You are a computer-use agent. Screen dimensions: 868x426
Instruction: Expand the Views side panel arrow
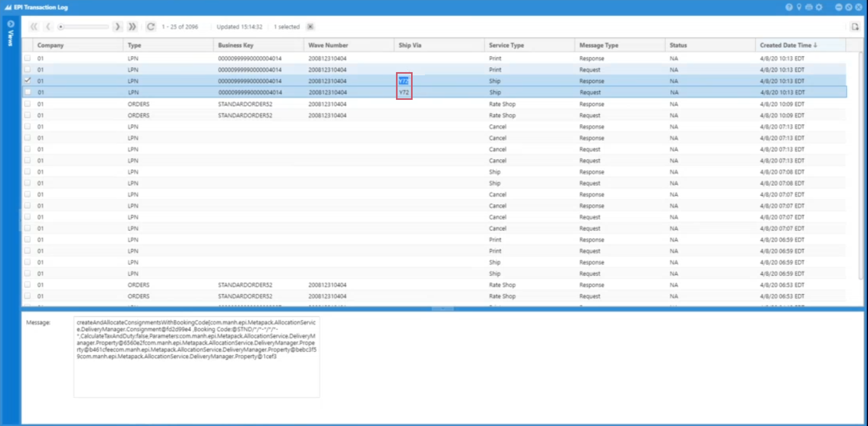point(11,24)
